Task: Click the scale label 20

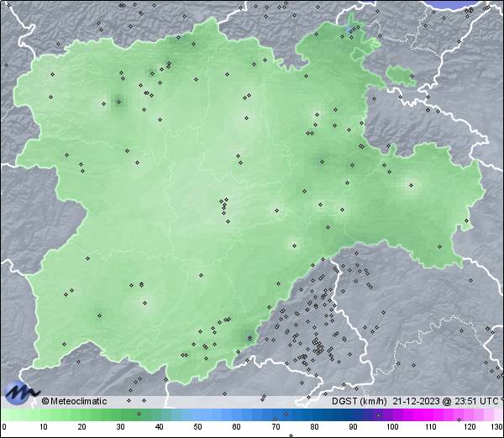Action: click(x=82, y=427)
